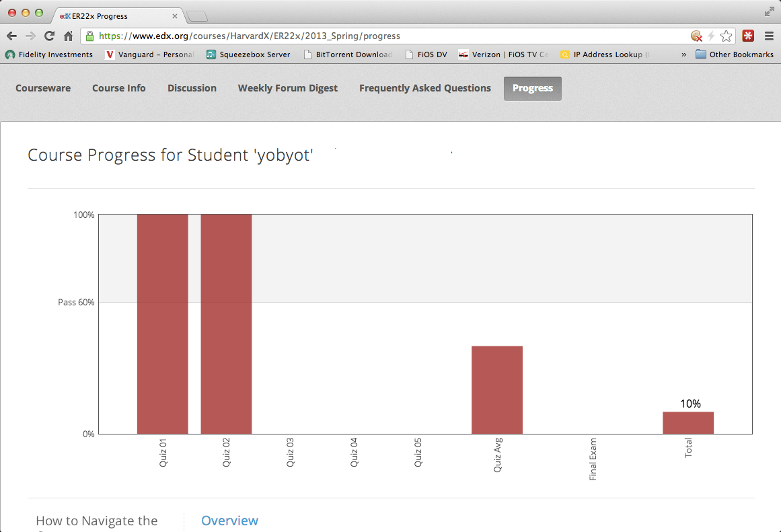
Task: Open Frequently Asked Questions tab
Action: pyautogui.click(x=425, y=88)
